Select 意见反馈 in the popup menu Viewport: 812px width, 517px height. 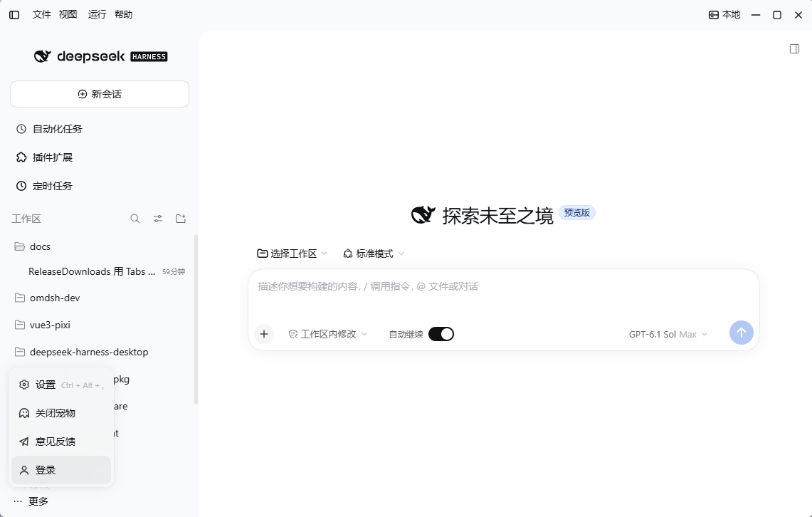[61, 442]
